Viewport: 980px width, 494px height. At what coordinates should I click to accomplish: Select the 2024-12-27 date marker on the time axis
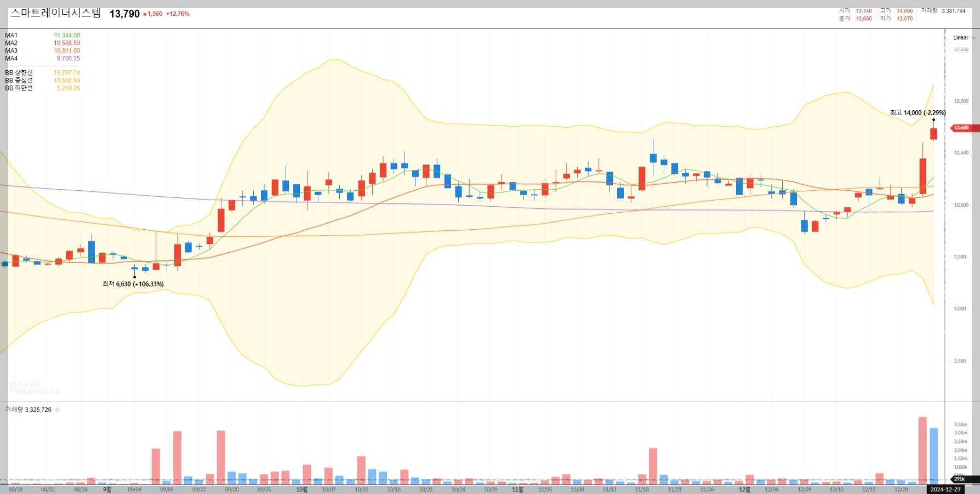[x=945, y=489]
